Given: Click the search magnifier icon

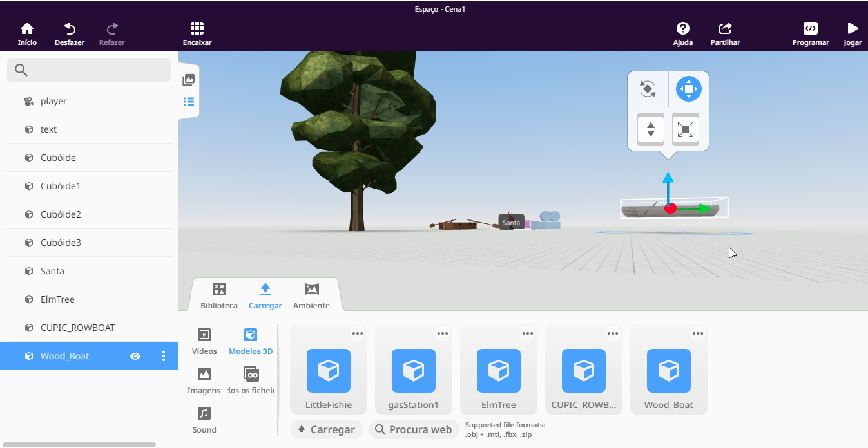Looking at the screenshot, I should click(x=21, y=70).
